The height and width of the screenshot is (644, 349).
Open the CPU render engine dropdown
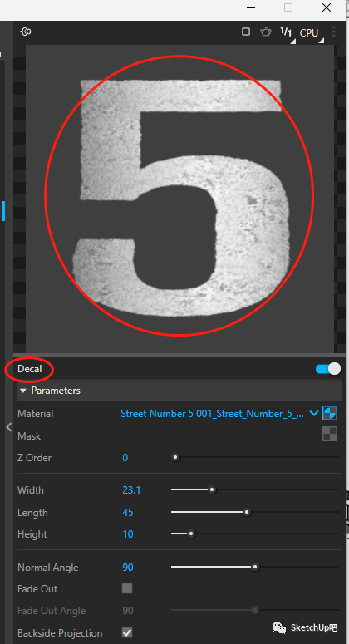[x=311, y=33]
